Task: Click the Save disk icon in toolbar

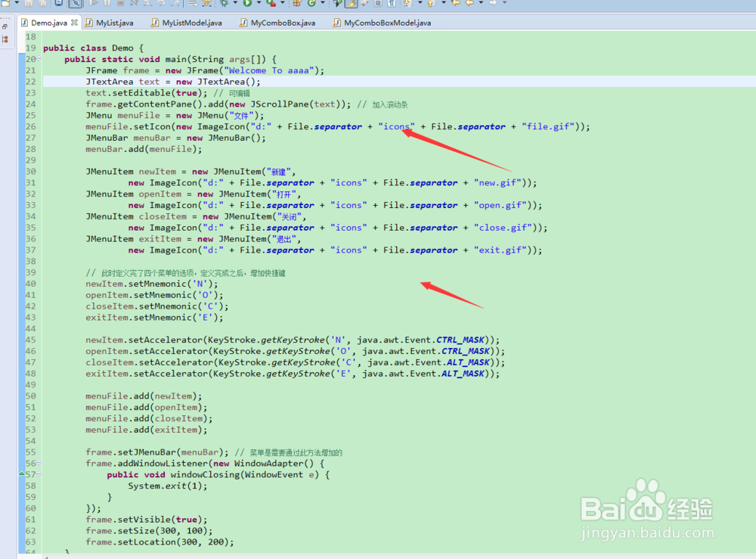Action: pos(29,3)
